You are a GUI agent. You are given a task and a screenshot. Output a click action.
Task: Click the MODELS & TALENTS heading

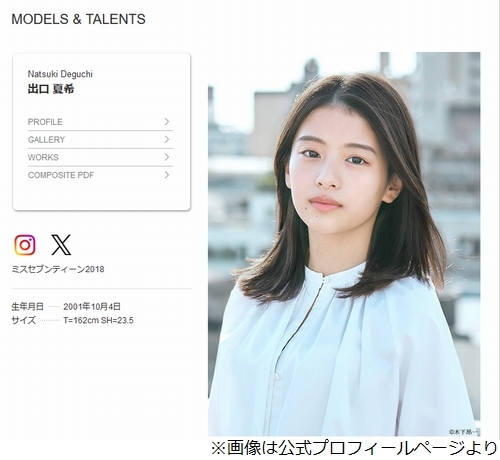78,19
